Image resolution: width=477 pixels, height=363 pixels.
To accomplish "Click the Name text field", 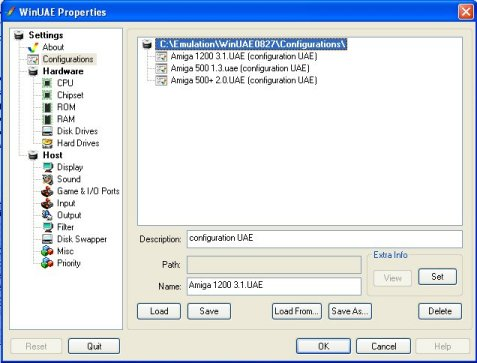I will pos(274,286).
